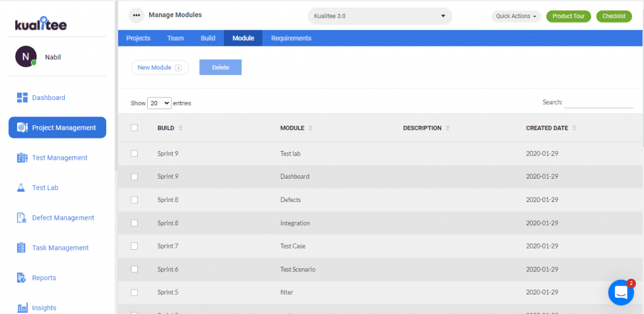Click the user name Nabil

click(x=53, y=57)
